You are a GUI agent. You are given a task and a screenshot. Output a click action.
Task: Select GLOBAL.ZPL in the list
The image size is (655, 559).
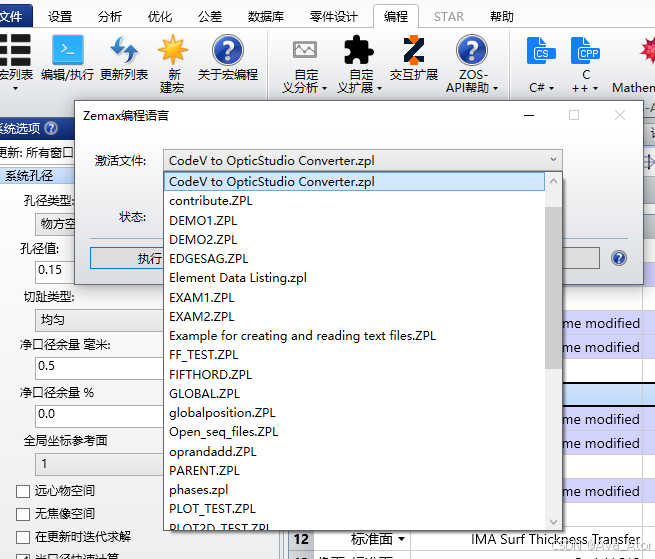tap(354, 394)
